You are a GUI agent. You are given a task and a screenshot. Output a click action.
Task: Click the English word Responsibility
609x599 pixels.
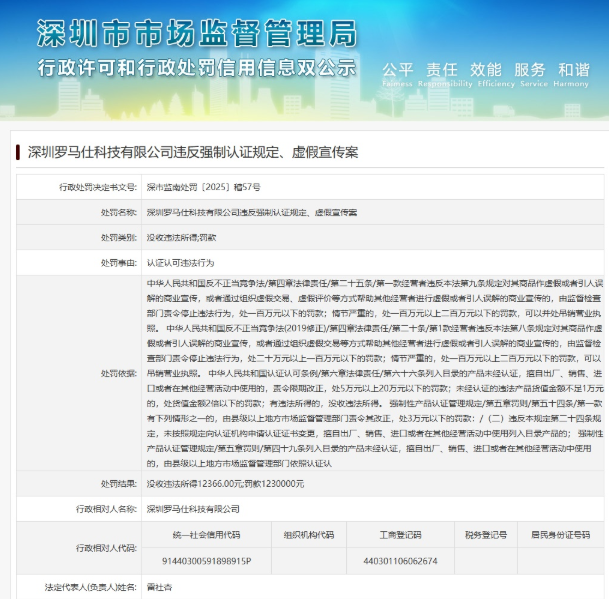coord(445,84)
